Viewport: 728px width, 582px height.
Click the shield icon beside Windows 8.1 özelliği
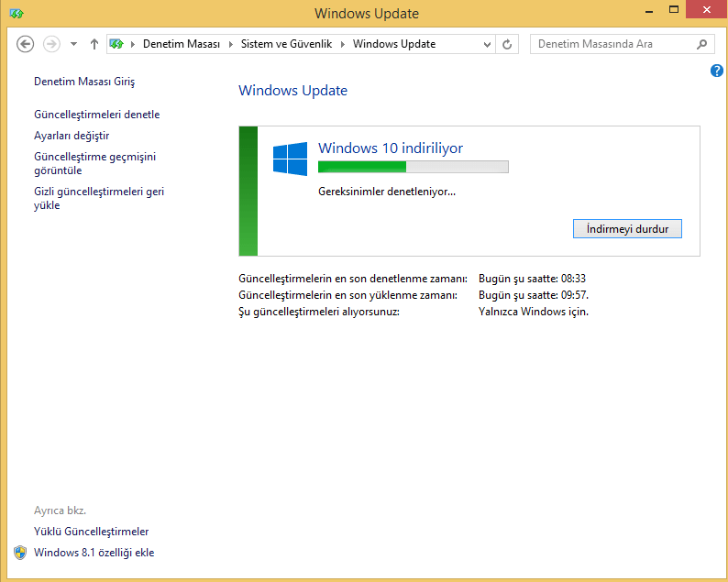click(20, 553)
